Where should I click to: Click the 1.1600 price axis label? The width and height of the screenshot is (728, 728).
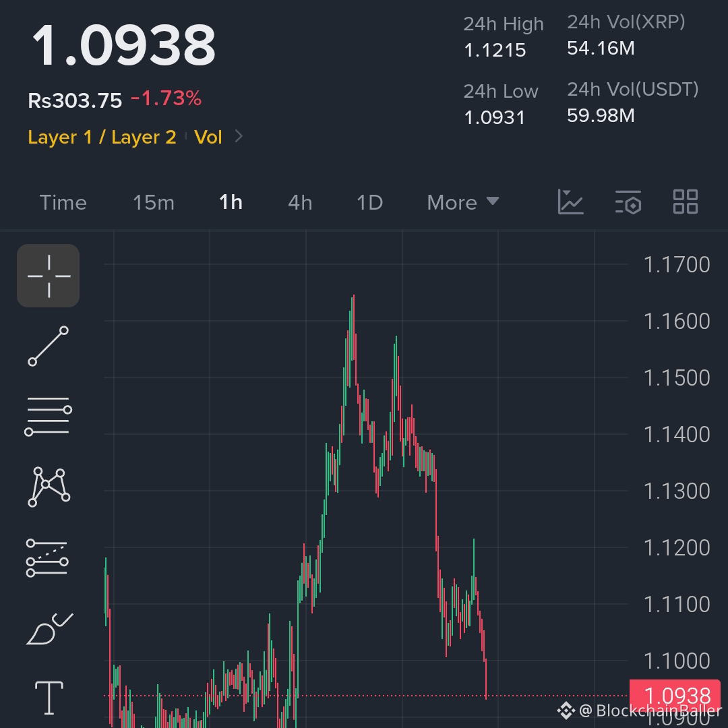677,322
